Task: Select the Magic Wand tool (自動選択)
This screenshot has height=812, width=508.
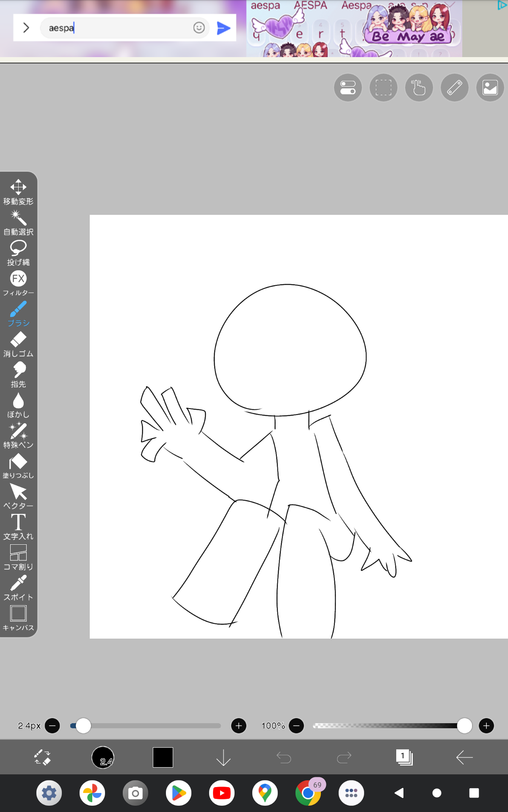Action: 18,222
